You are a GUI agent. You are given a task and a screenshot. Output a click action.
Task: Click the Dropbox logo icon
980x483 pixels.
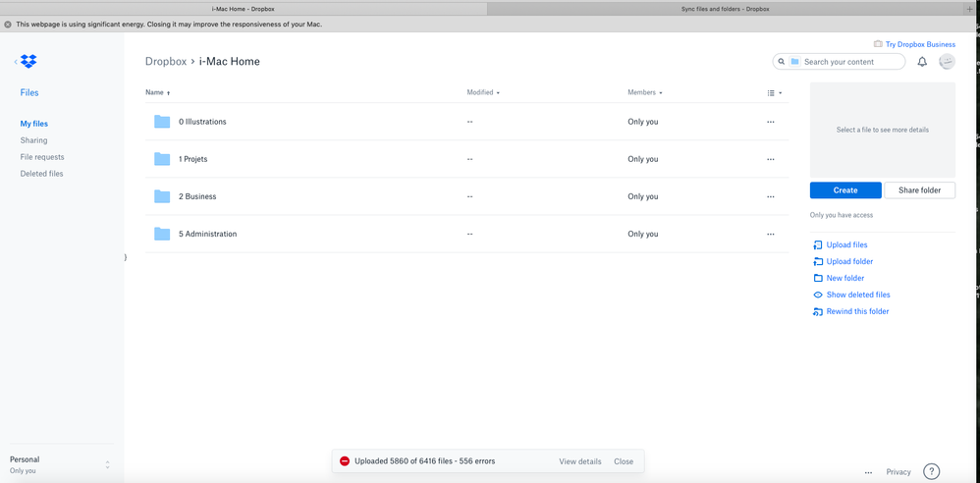tap(29, 62)
